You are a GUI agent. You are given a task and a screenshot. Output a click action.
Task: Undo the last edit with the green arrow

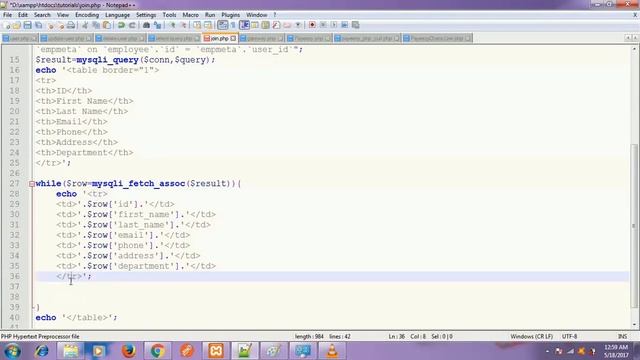[121, 25]
